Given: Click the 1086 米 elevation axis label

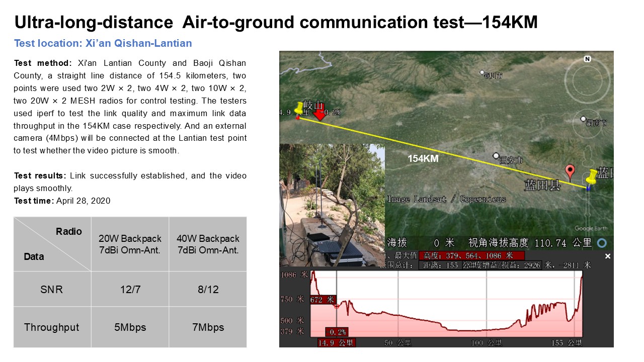Looking at the screenshot, I should (294, 275).
